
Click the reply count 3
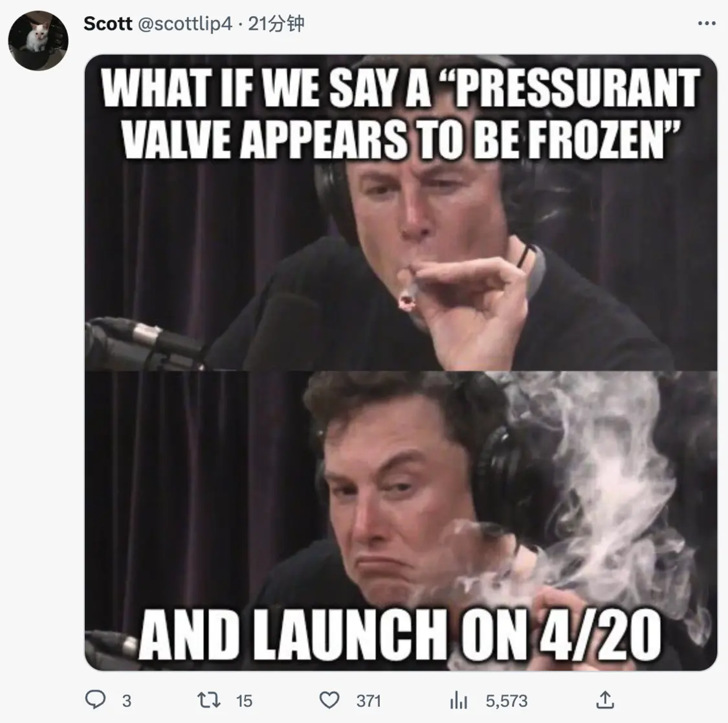126,701
